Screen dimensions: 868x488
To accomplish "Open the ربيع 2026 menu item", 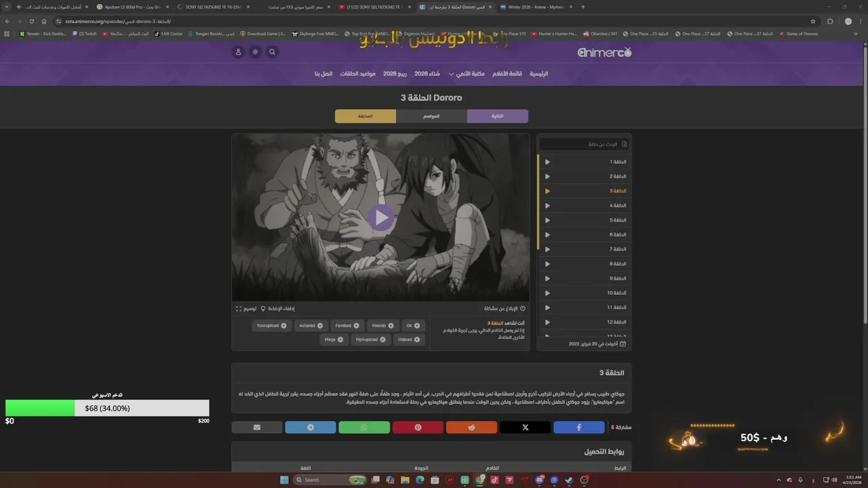I will pyautogui.click(x=395, y=73).
